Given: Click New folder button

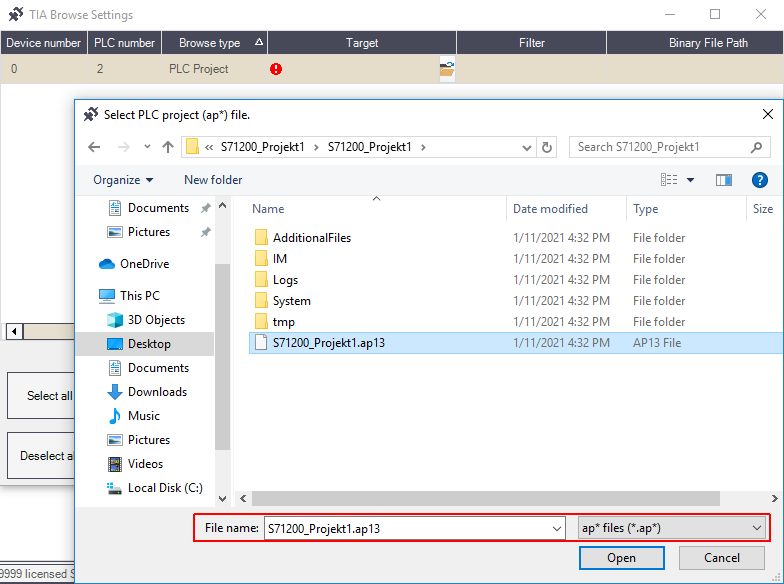Looking at the screenshot, I should click(213, 180).
